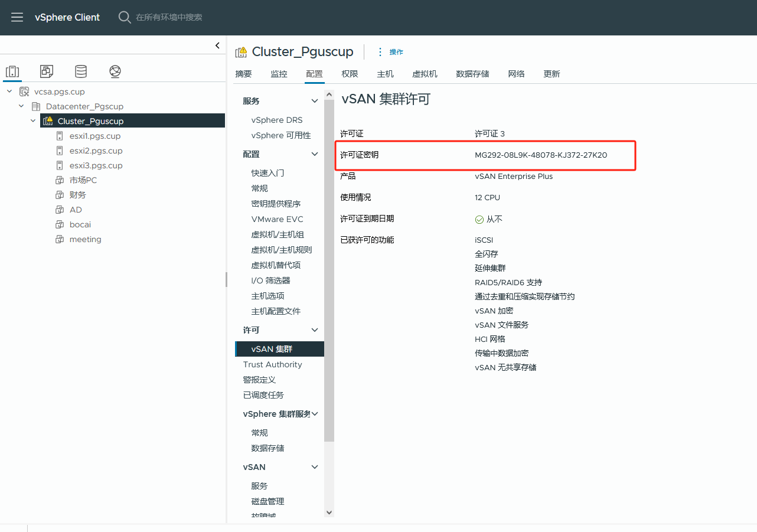Image resolution: width=757 pixels, height=532 pixels.
Task: Switch to Storage inventory view
Action: (81, 71)
